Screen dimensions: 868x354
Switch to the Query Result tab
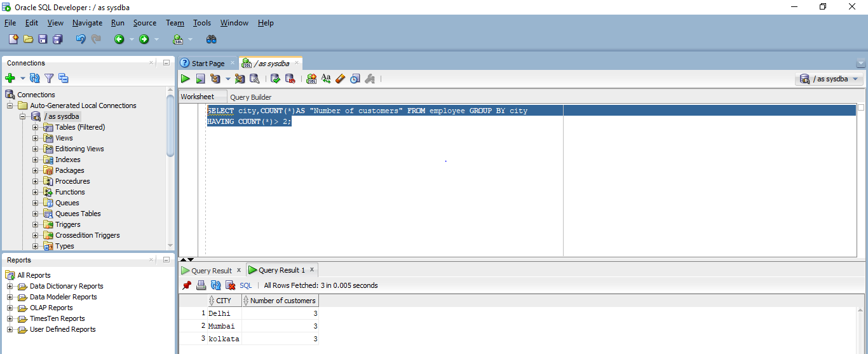click(x=212, y=270)
